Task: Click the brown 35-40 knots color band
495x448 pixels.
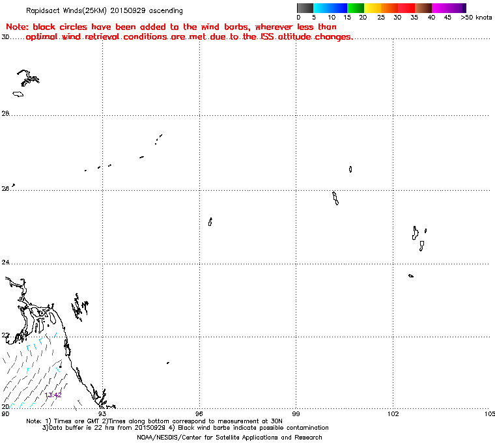Action: pyautogui.click(x=423, y=8)
